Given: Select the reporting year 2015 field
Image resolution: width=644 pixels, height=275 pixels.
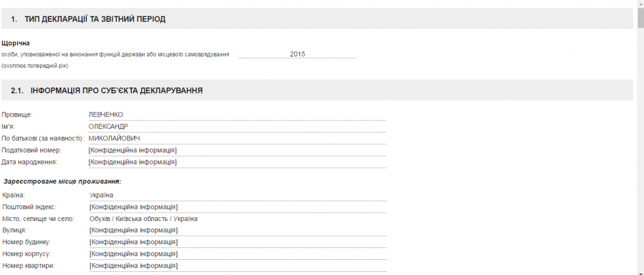Looking at the screenshot, I should pos(297,54).
